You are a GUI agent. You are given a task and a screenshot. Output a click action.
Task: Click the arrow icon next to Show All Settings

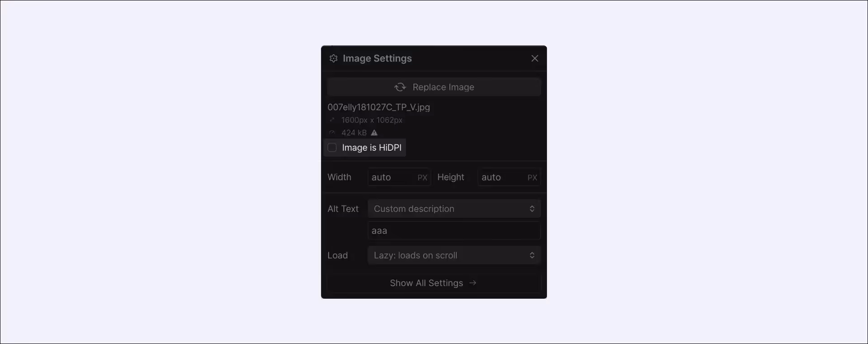(473, 283)
